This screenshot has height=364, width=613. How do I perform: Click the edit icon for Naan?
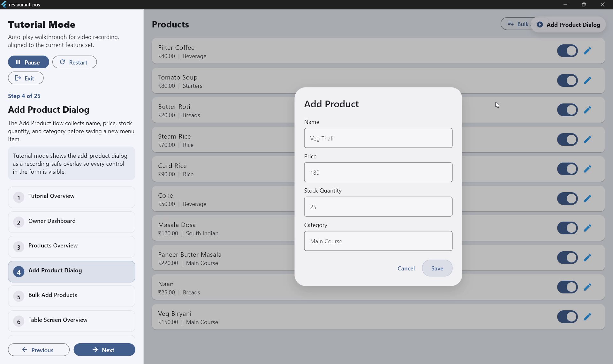(588, 287)
